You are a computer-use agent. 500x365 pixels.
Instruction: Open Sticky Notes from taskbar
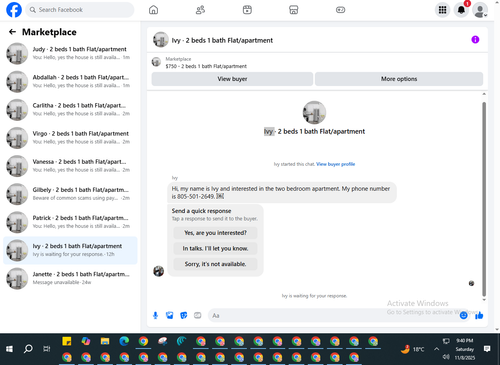(67, 341)
